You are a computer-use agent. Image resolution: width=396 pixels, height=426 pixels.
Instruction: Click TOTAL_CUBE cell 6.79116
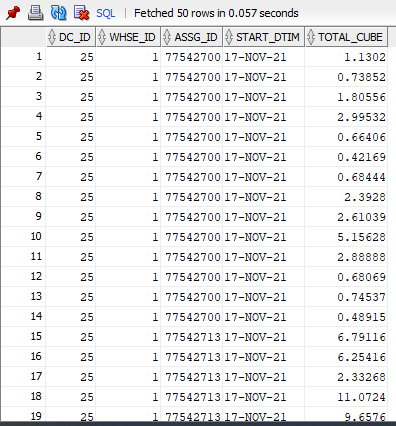point(346,337)
